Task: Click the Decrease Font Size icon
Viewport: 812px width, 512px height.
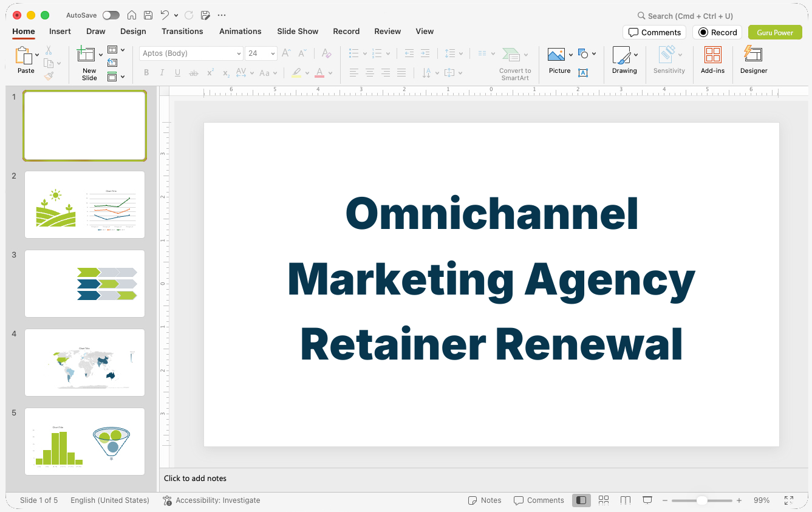Action: coord(302,53)
